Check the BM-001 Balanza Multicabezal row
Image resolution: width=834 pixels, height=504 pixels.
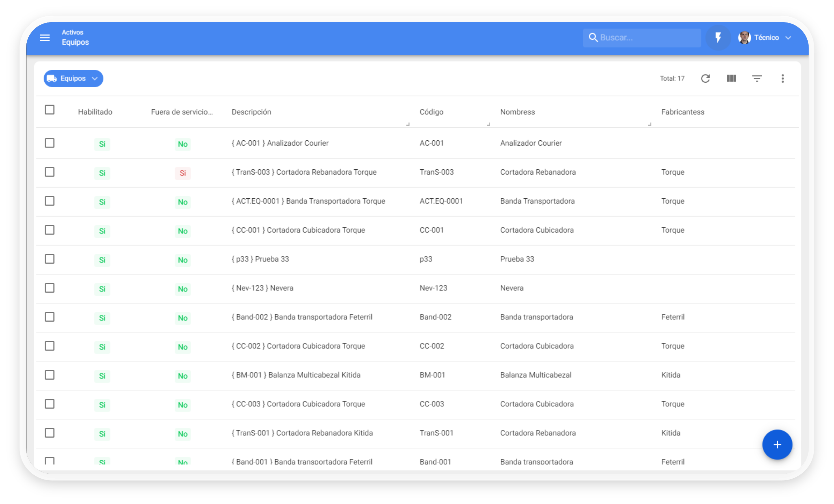50,375
